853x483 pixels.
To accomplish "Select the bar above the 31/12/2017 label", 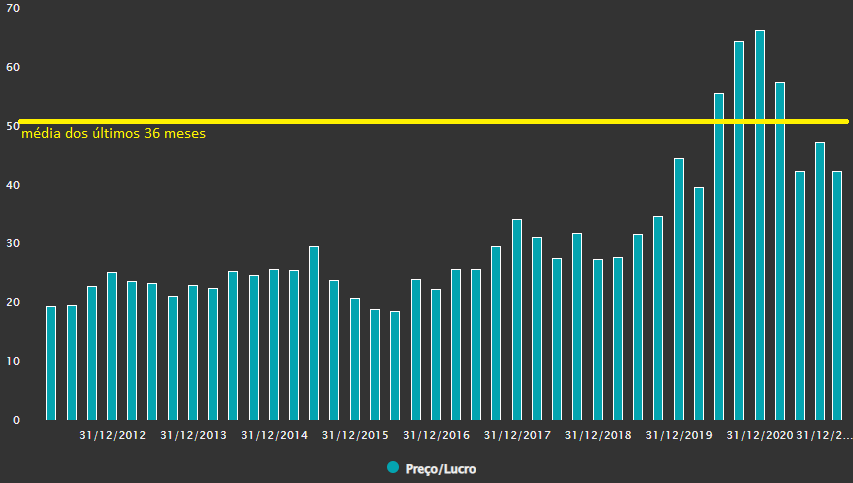I will click(517, 320).
